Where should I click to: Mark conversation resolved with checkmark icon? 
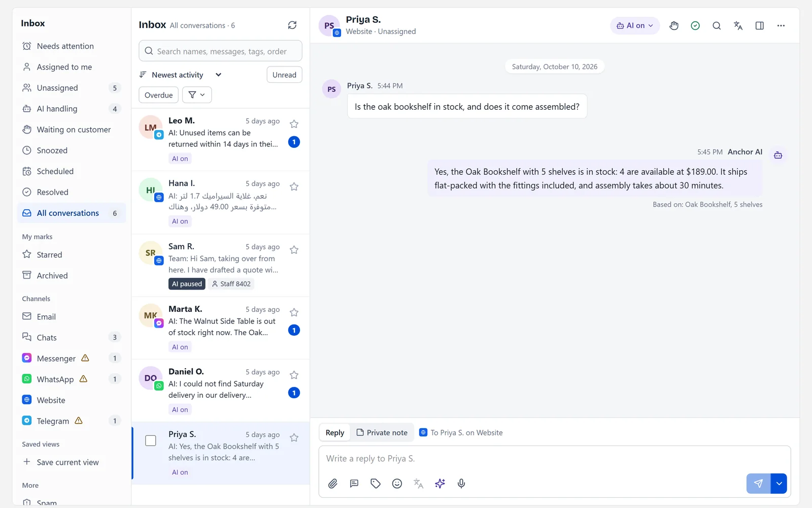tap(695, 25)
